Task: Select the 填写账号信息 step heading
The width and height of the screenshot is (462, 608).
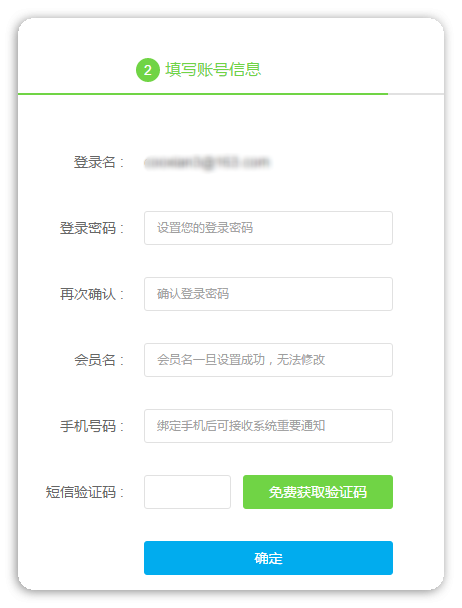Action: (x=213, y=70)
